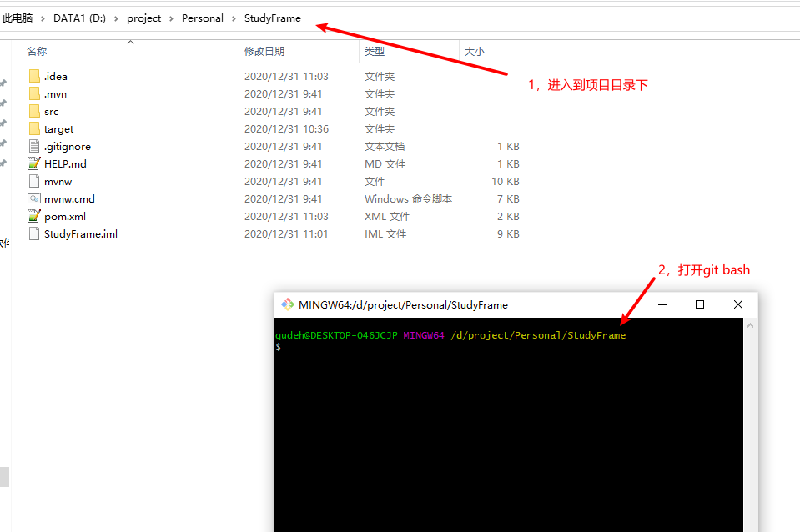This screenshot has width=800, height=532.
Task: Sort files by the 类型 column header
Action: 375,52
